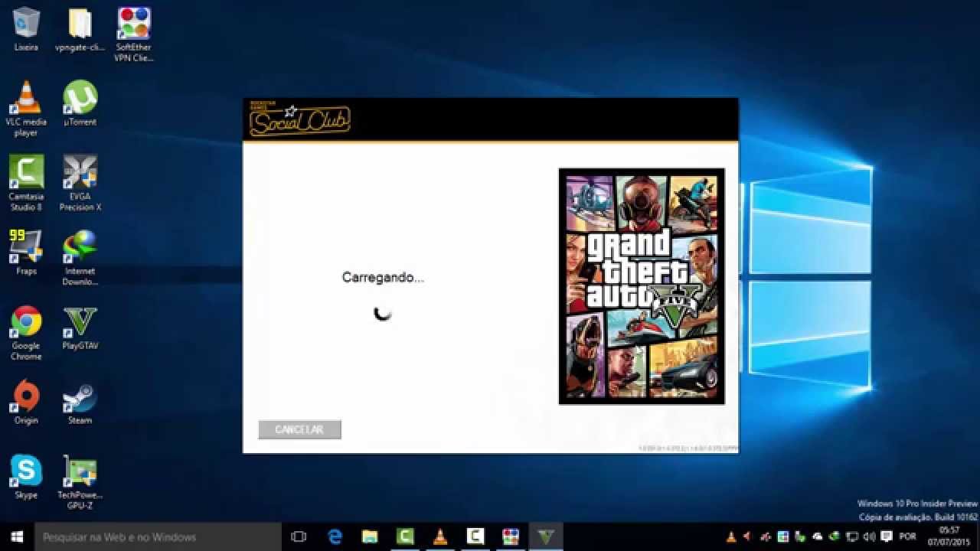Select EVGA Precision X desktop shortcut
Image resolution: width=980 pixels, height=551 pixels.
pyautogui.click(x=80, y=183)
